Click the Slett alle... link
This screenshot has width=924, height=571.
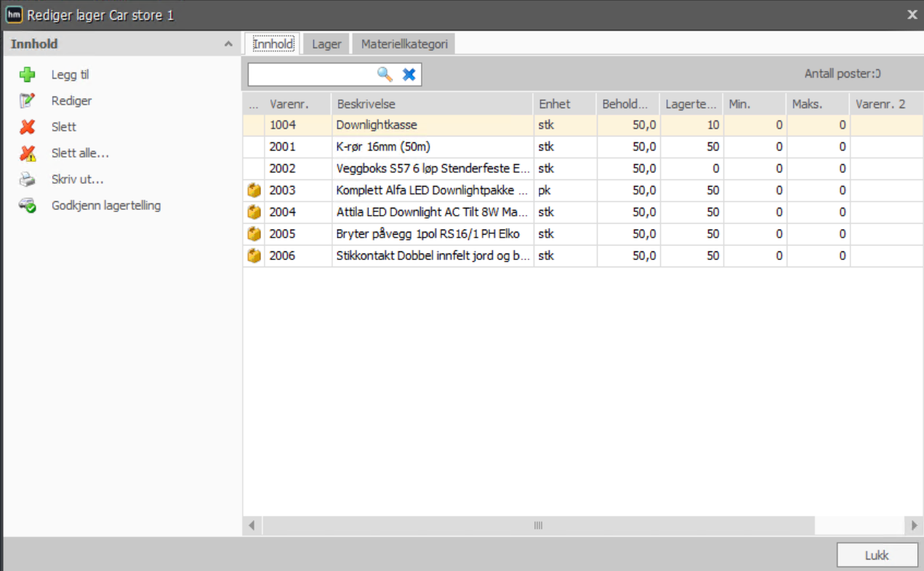coord(80,153)
